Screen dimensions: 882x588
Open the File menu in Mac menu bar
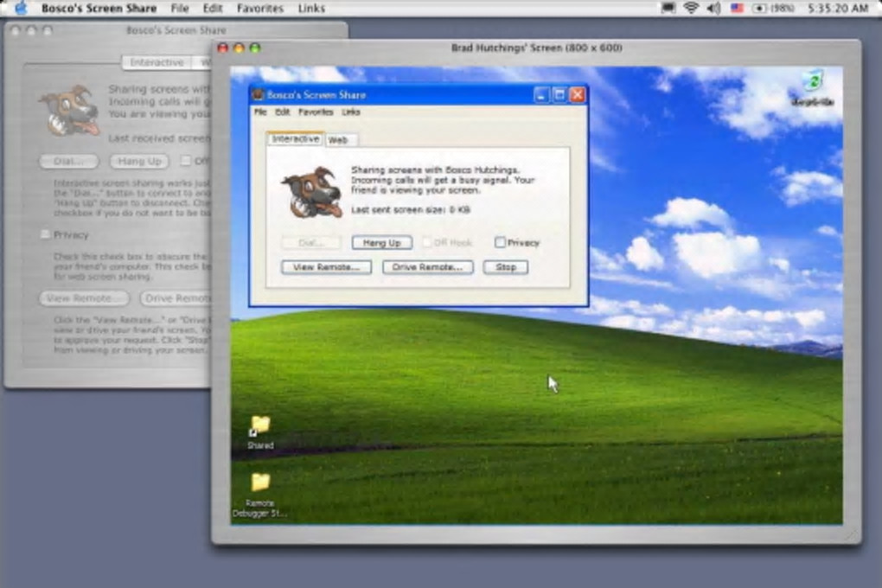coord(180,9)
